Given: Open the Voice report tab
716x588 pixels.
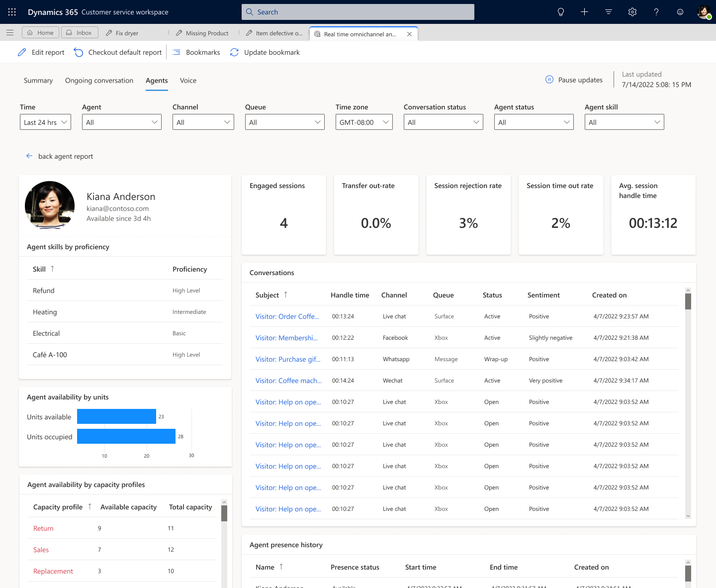Looking at the screenshot, I should tap(188, 81).
